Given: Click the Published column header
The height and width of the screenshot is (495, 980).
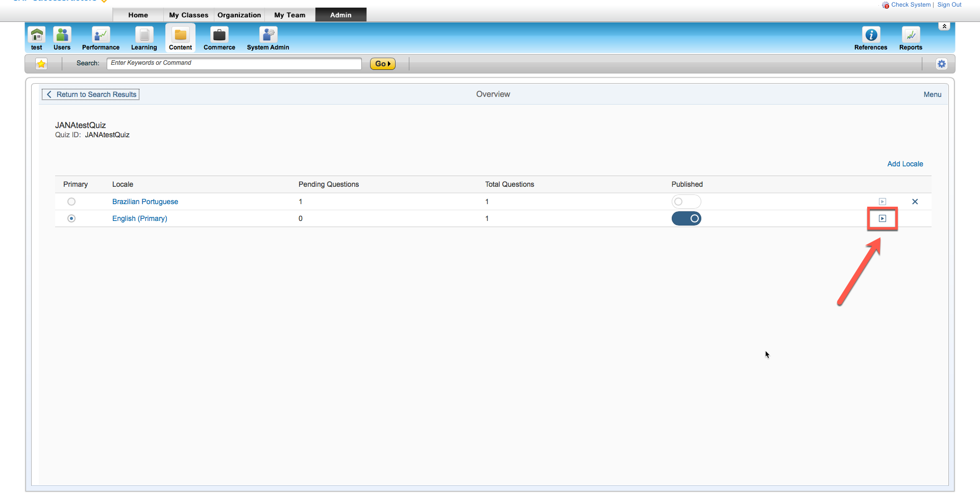Looking at the screenshot, I should [687, 184].
